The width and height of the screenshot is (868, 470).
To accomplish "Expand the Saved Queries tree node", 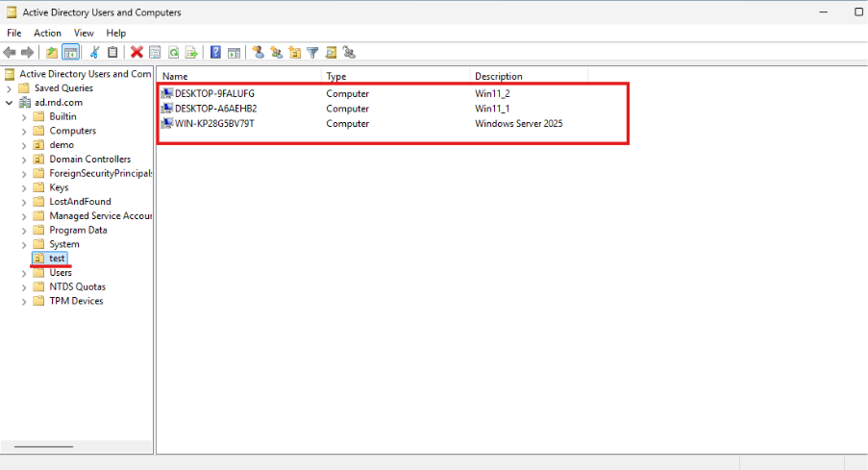I will [10, 88].
